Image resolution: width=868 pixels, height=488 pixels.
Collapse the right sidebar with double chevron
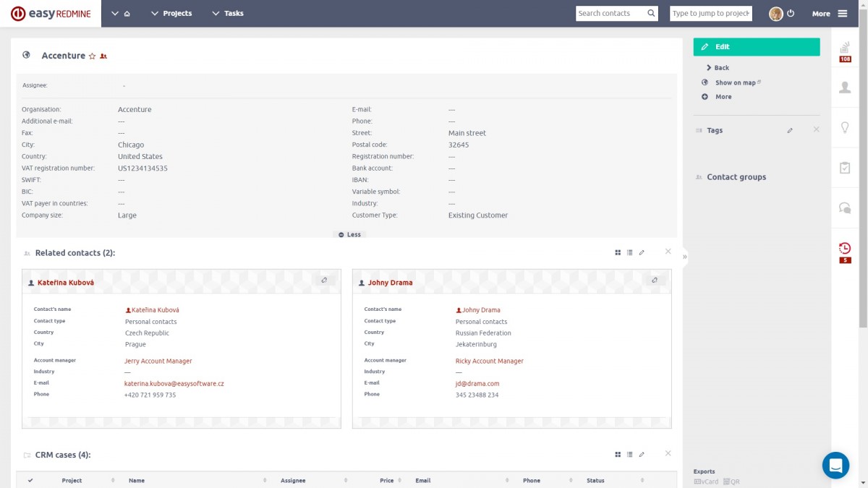[x=684, y=257]
